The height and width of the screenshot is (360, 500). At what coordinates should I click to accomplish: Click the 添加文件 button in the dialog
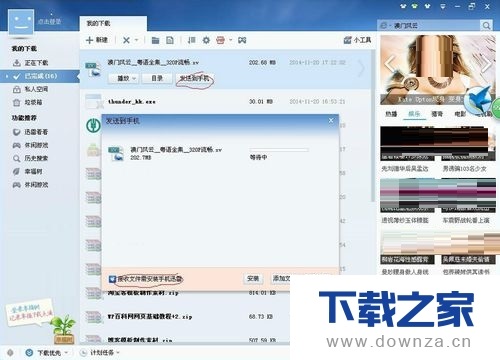coord(281,279)
